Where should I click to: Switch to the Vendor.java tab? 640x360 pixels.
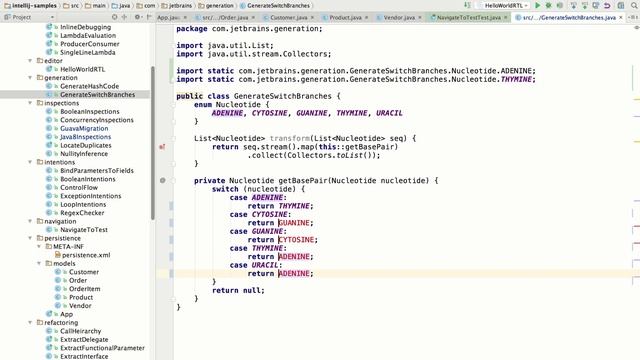(399, 18)
